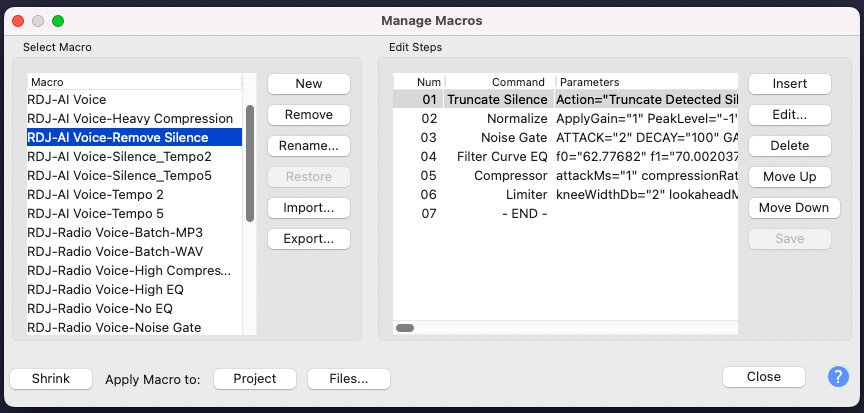Remove the selected macro
The image size is (864, 413).
(308, 114)
